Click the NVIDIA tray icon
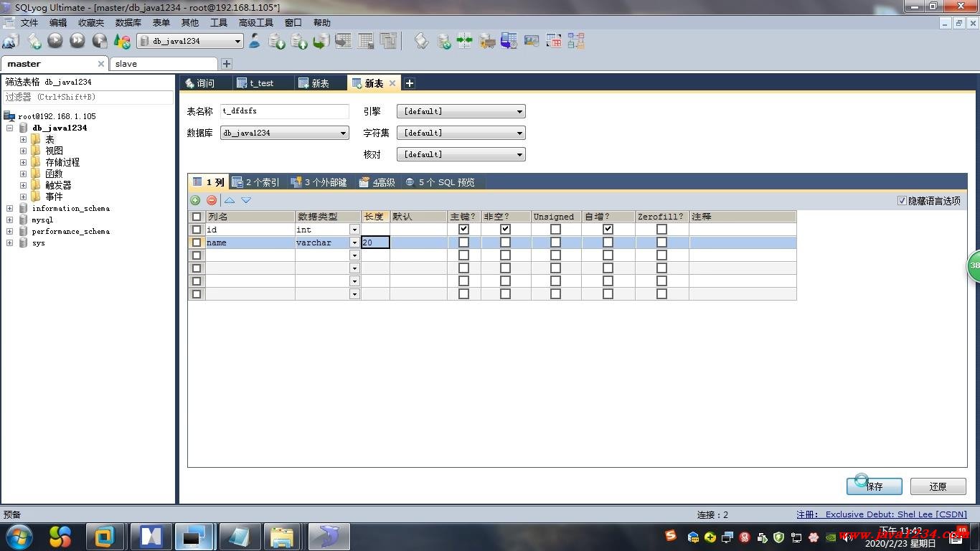This screenshot has width=980, height=551. point(831,537)
